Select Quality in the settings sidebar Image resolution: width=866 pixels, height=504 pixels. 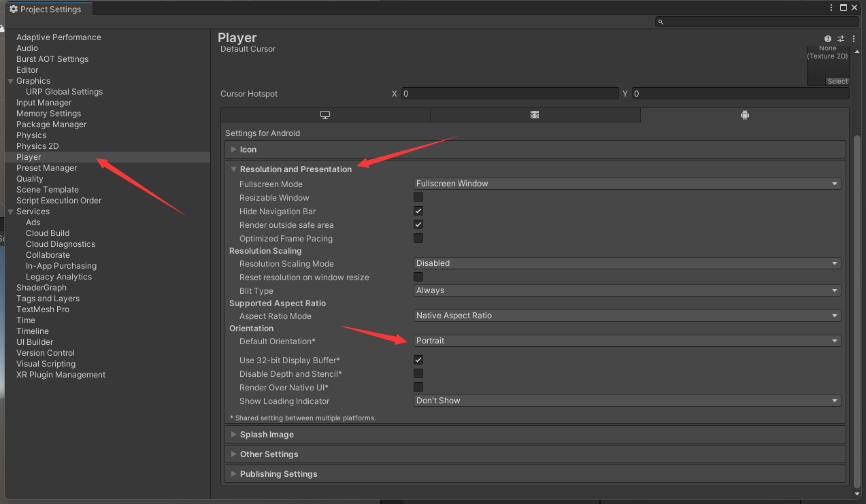pos(30,179)
